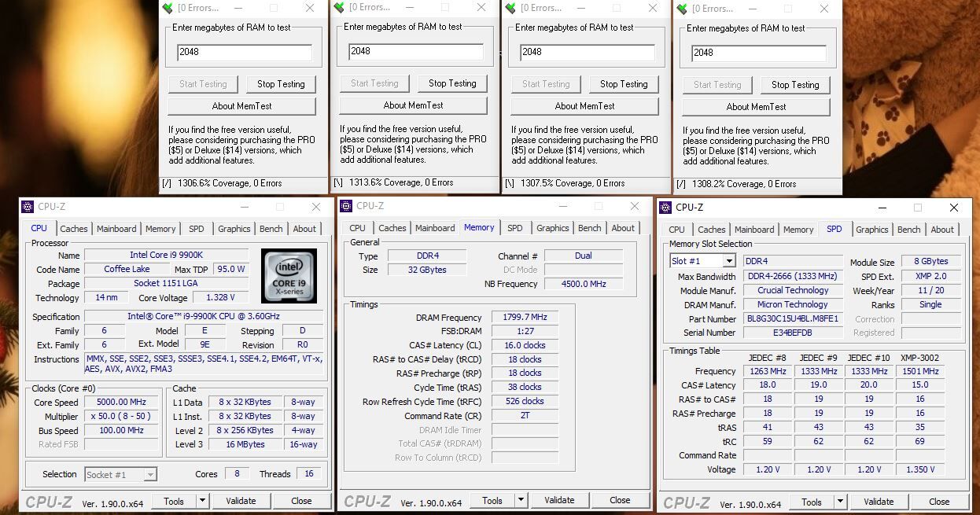This screenshot has height=515, width=980.
Task: Click Validate in the CPU tab window
Action: [241, 501]
